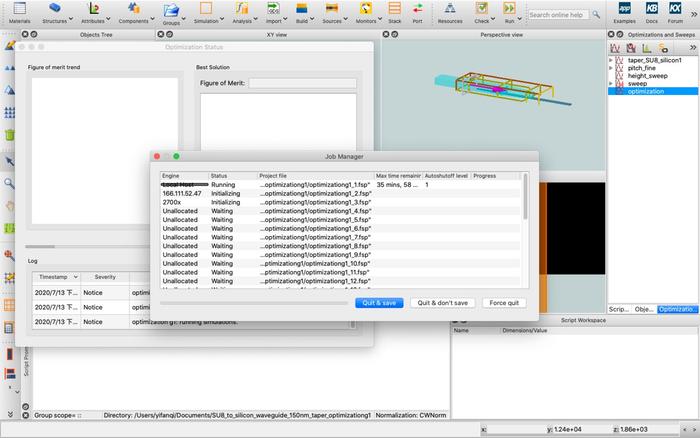
Task: Click the S-parameter sweep icon
Action: [663, 48]
